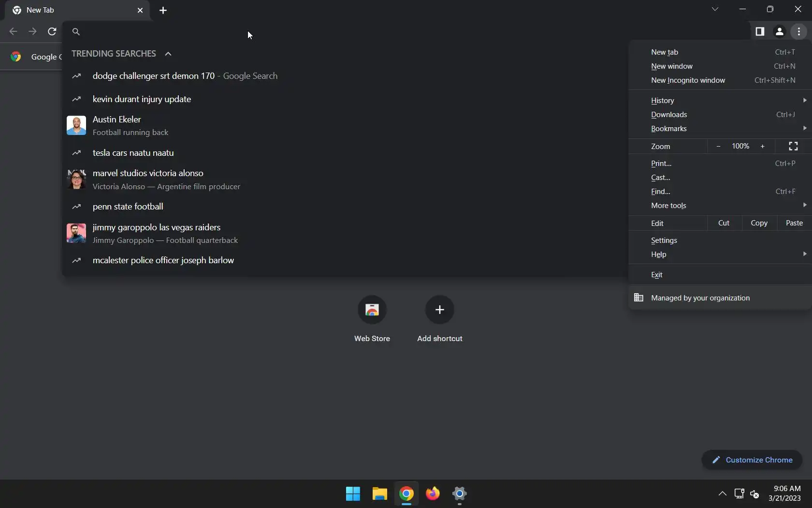Open the tab search chevron in the title bar
This screenshot has width=812, height=508.
click(x=715, y=9)
